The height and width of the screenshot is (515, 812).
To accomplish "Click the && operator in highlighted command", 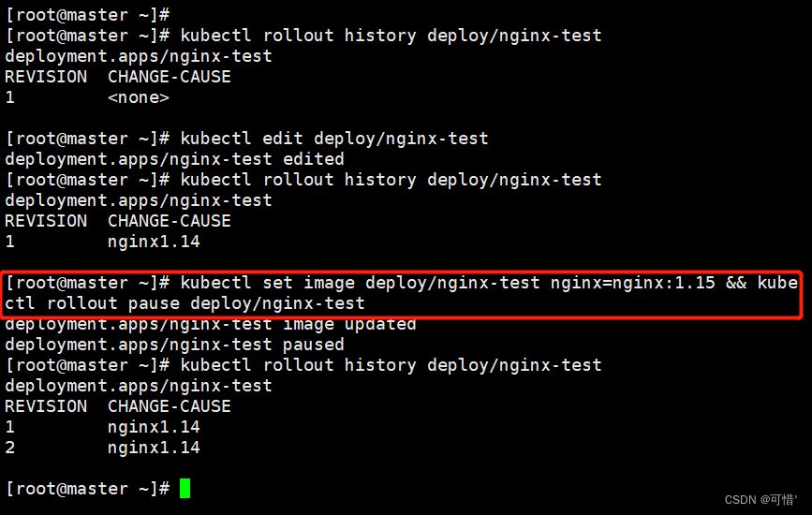I will point(736,283).
